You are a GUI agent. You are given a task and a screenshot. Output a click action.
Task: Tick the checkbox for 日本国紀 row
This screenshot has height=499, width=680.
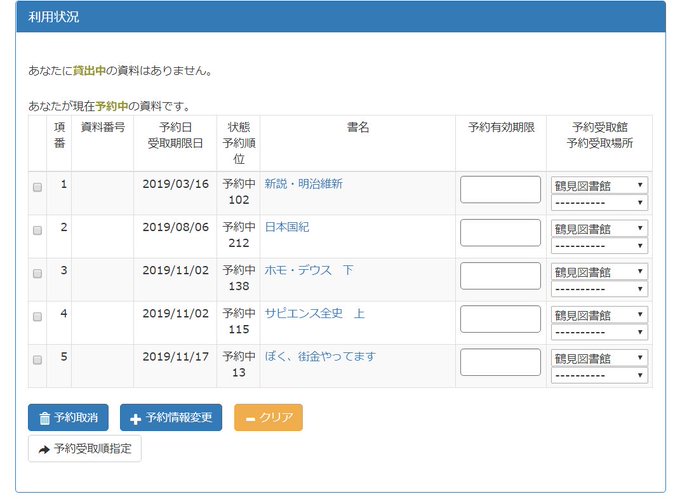coord(37,230)
